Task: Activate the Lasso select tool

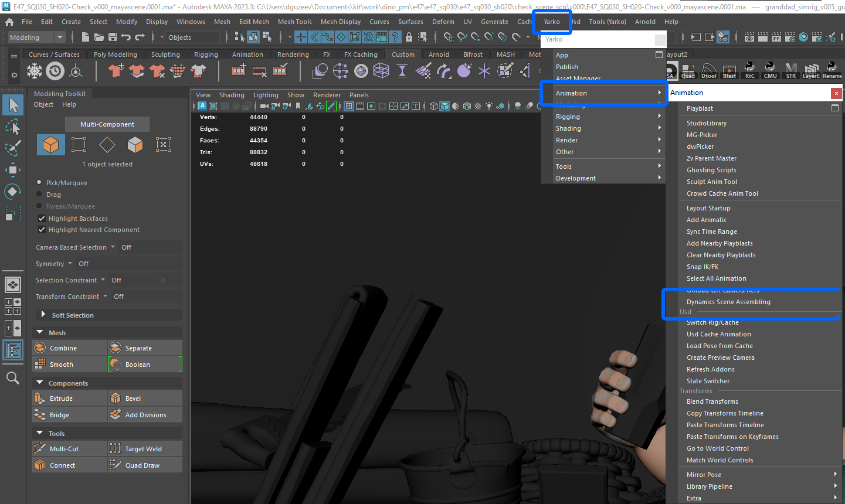Action: (13, 127)
